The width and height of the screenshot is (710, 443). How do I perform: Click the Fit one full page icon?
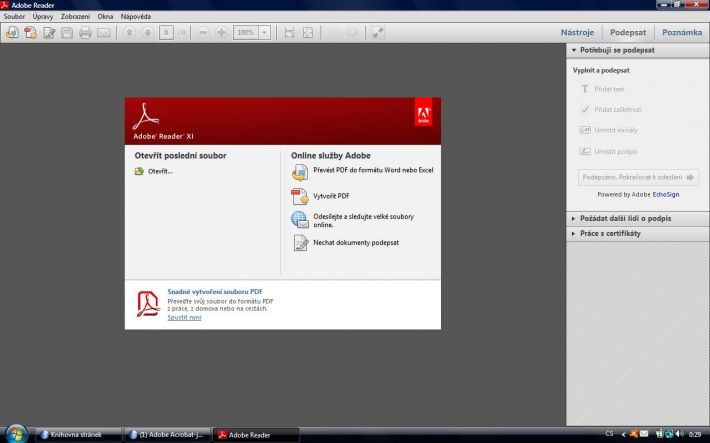click(x=307, y=33)
